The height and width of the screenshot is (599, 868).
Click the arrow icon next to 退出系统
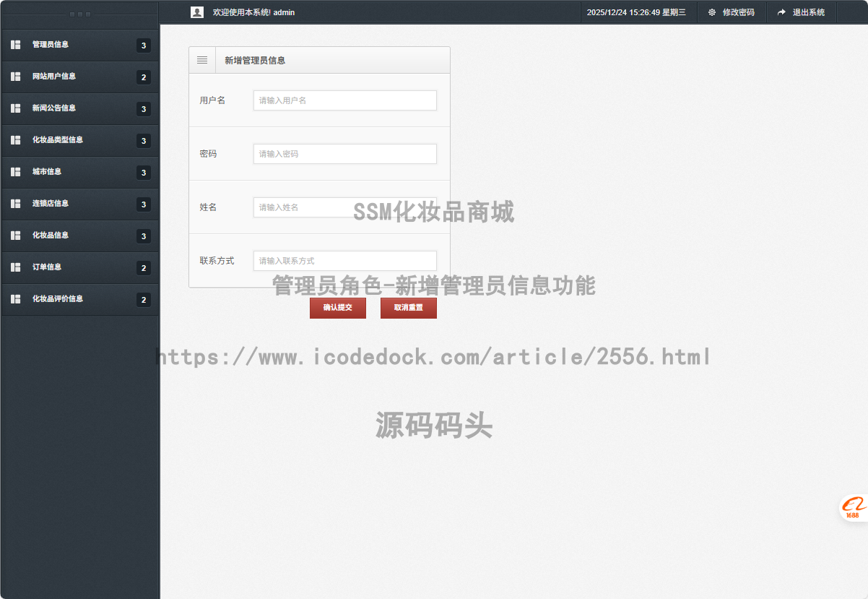[x=780, y=12]
